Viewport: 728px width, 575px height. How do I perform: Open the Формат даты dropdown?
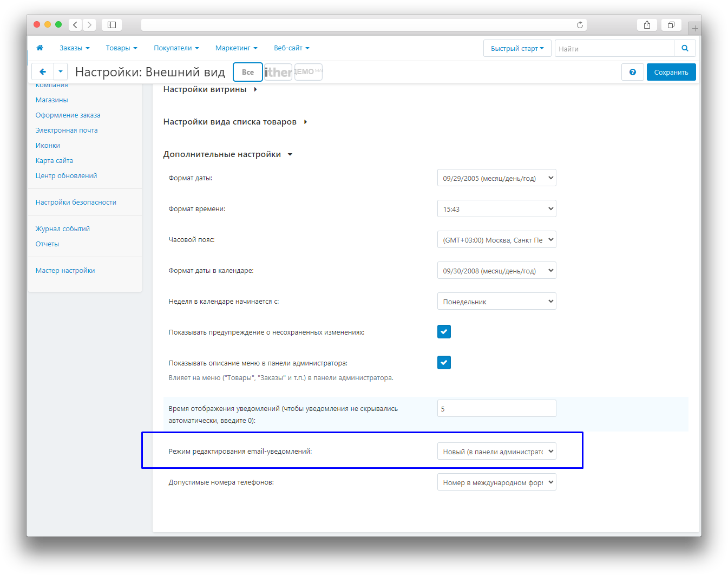pos(496,178)
